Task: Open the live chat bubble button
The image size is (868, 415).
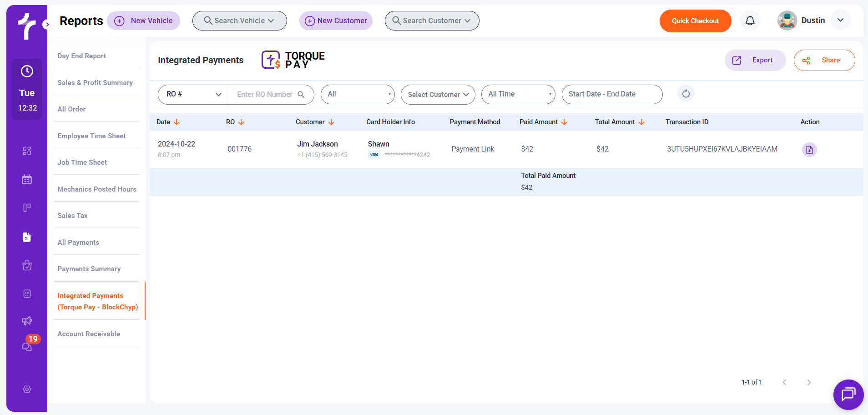Action: pos(848,394)
